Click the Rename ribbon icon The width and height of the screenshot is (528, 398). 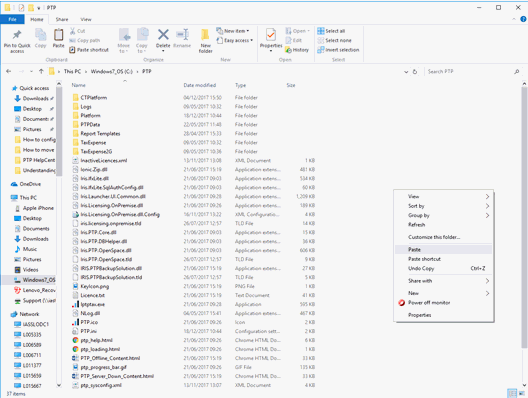[x=182, y=35]
